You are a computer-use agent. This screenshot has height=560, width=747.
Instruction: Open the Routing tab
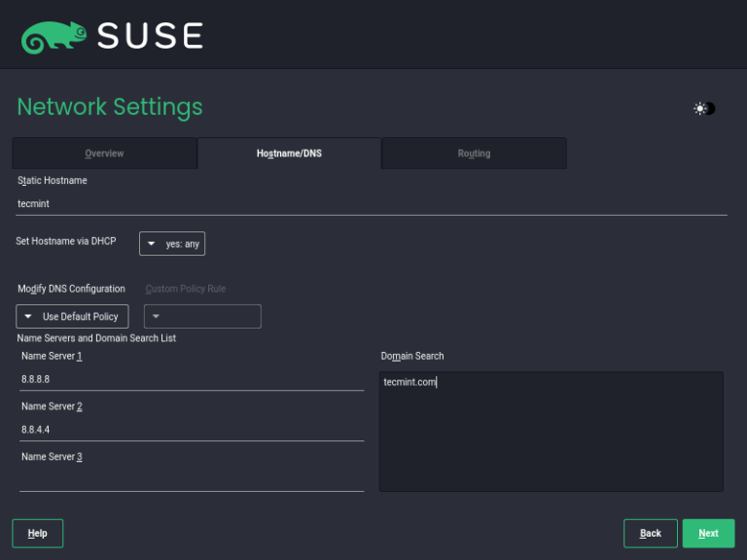coord(474,154)
